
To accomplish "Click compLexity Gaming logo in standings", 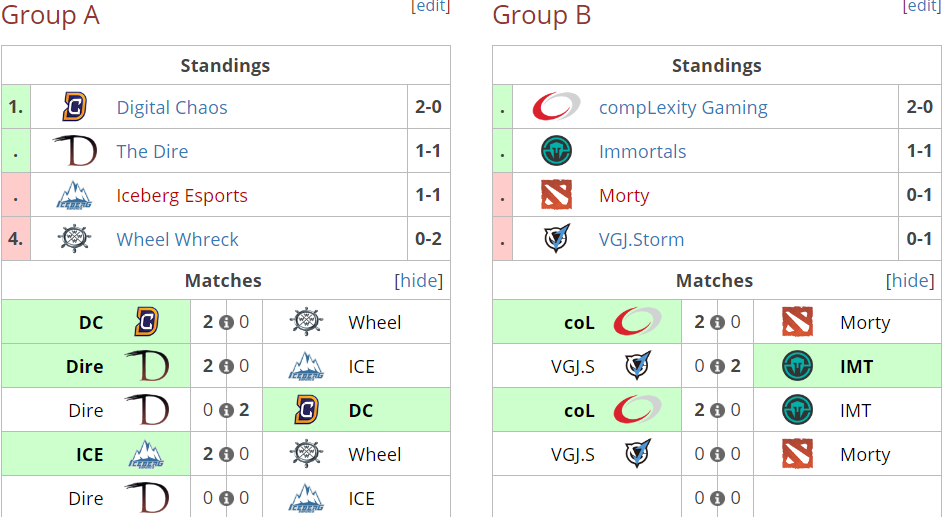I will coord(556,107).
